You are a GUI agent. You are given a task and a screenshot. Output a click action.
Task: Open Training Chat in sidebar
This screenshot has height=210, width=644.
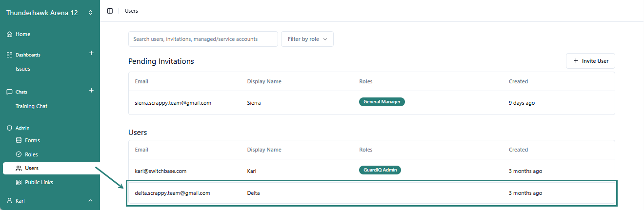click(31, 106)
